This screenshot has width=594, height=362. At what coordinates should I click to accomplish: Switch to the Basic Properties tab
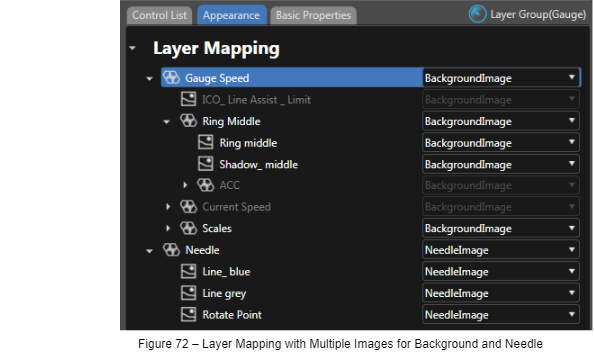coord(313,16)
